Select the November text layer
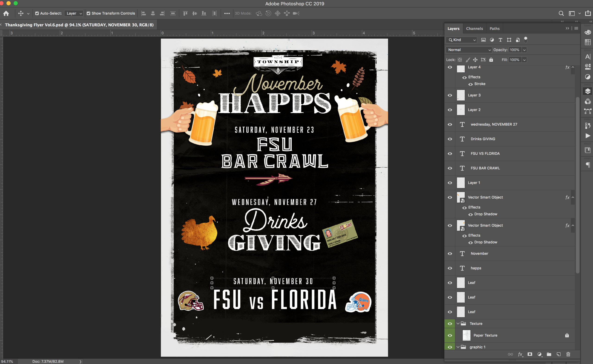 click(x=510, y=253)
